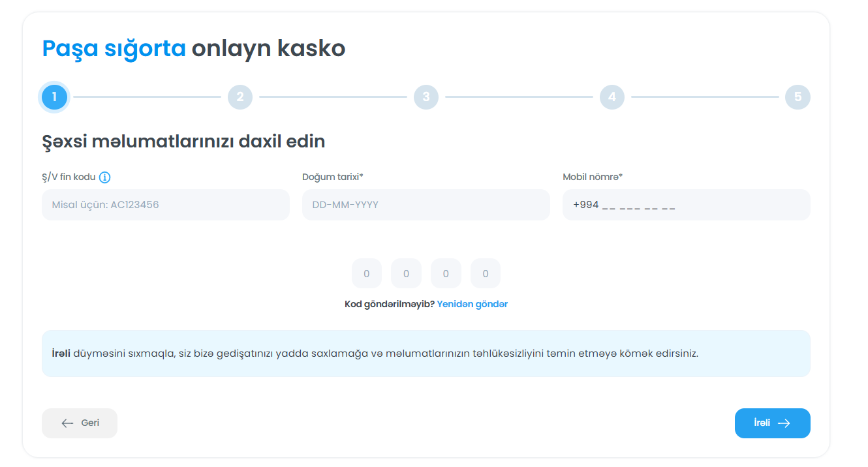The height and width of the screenshot is (467, 868).
Task: Click the Doğum tarixi field label
Action: coord(332,177)
